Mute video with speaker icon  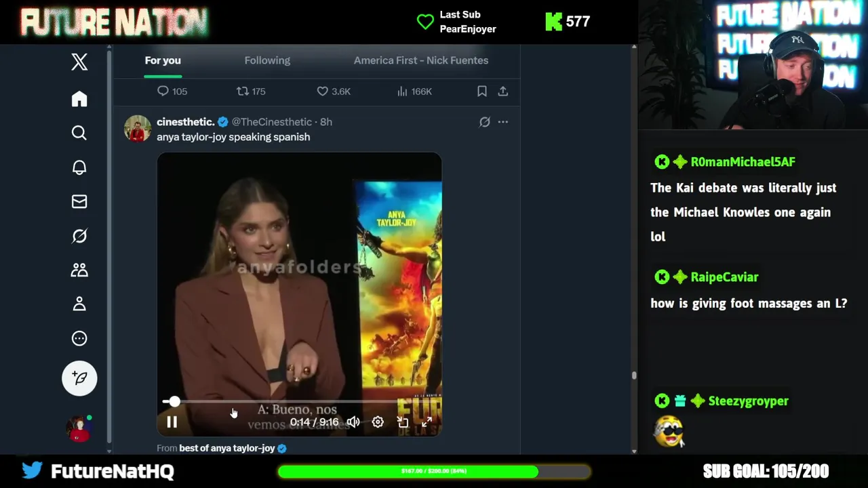click(x=353, y=422)
